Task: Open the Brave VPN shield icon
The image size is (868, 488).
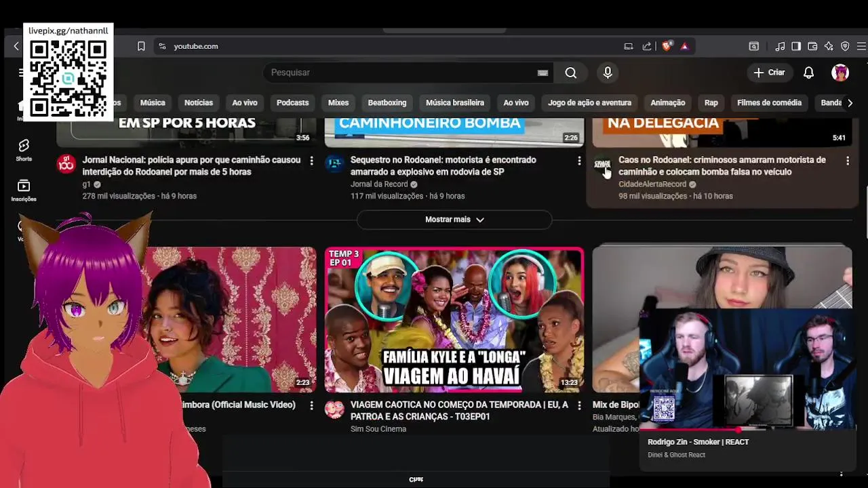Action: tap(845, 46)
